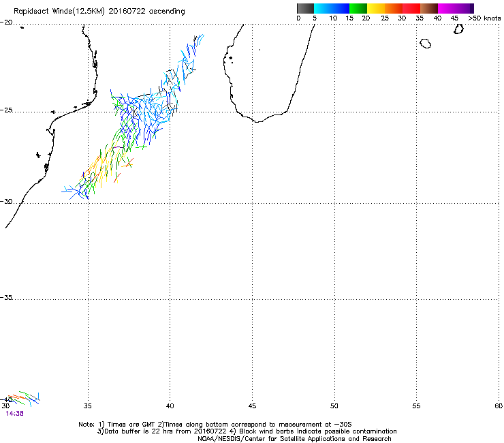Click the legend value '5'
Screen dimensions: 504x443
click(315, 18)
